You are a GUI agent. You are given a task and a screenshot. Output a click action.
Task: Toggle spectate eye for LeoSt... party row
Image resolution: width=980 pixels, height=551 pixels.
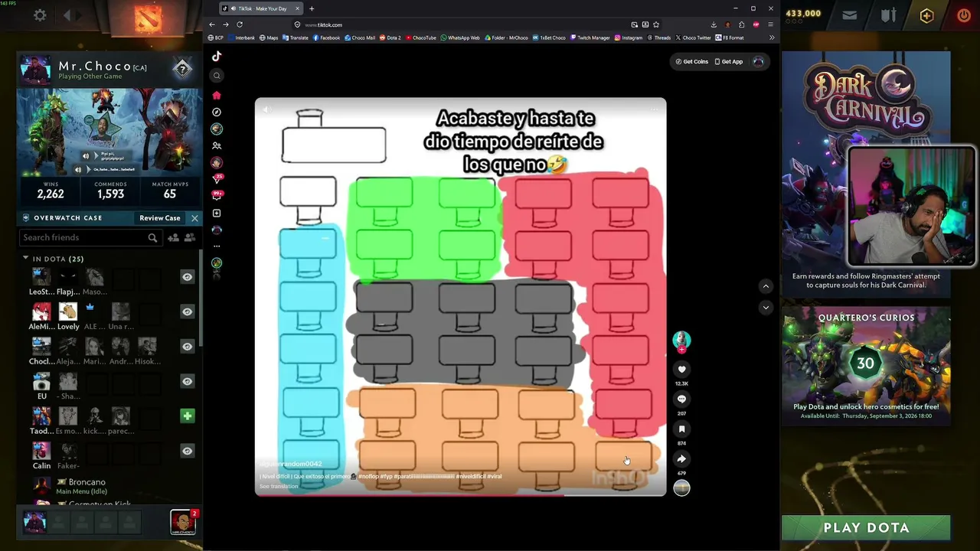pyautogui.click(x=187, y=277)
